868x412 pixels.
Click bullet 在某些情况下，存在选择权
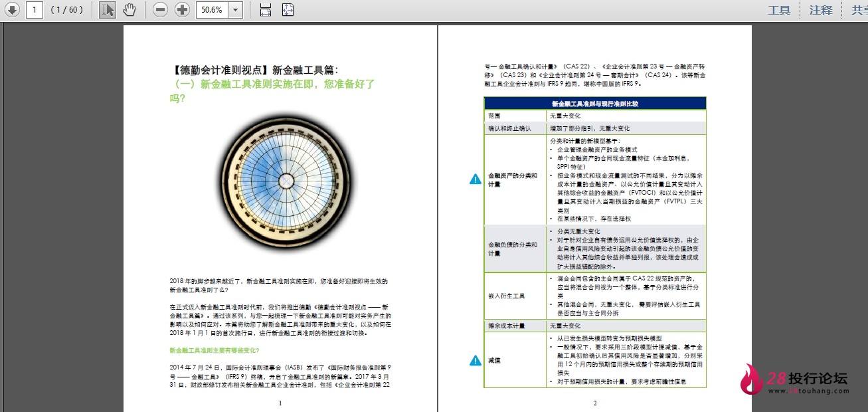[x=594, y=219]
